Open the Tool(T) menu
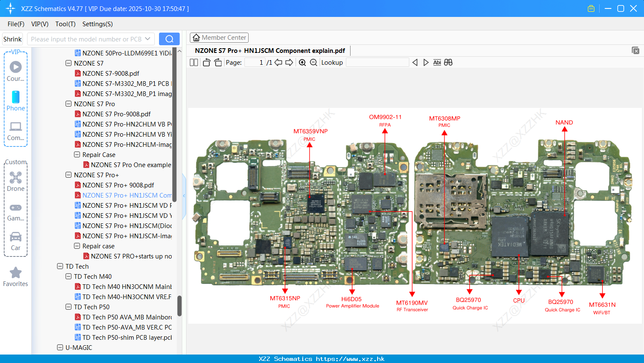Viewport: 644px width, 363px height. click(x=66, y=24)
